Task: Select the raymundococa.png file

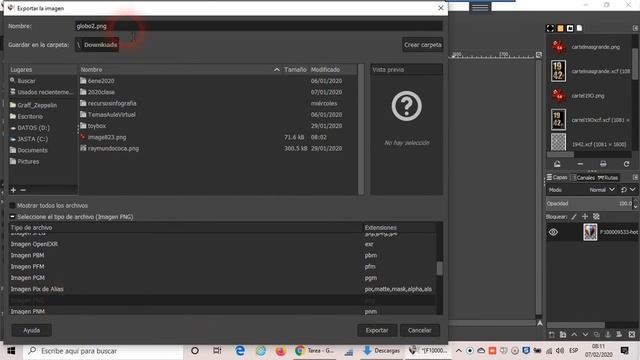Action: pos(218,149)
